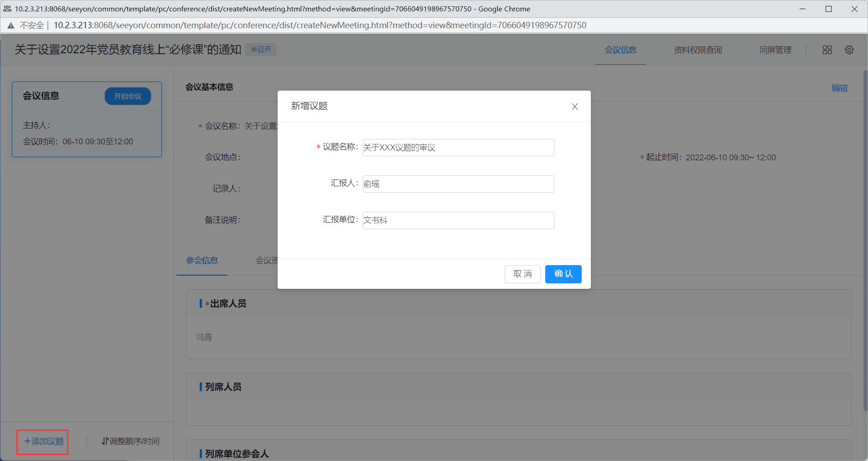Close the 新增议题 dialog with X icon
Viewport: 868px width, 461px height.
pos(574,107)
